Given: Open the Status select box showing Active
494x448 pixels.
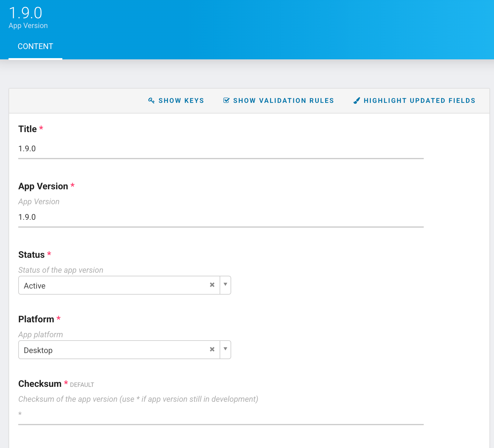Looking at the screenshot, I should point(113,285).
